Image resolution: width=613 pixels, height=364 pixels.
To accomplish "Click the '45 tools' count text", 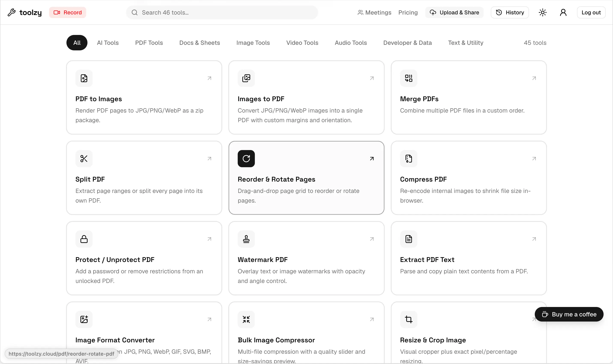I will 535,43.
